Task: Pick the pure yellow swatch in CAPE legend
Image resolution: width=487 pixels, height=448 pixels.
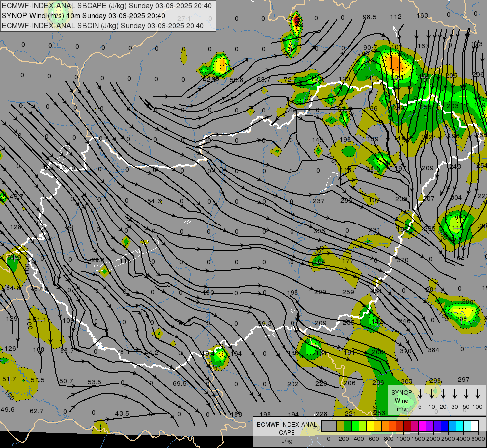Action: coord(370,426)
